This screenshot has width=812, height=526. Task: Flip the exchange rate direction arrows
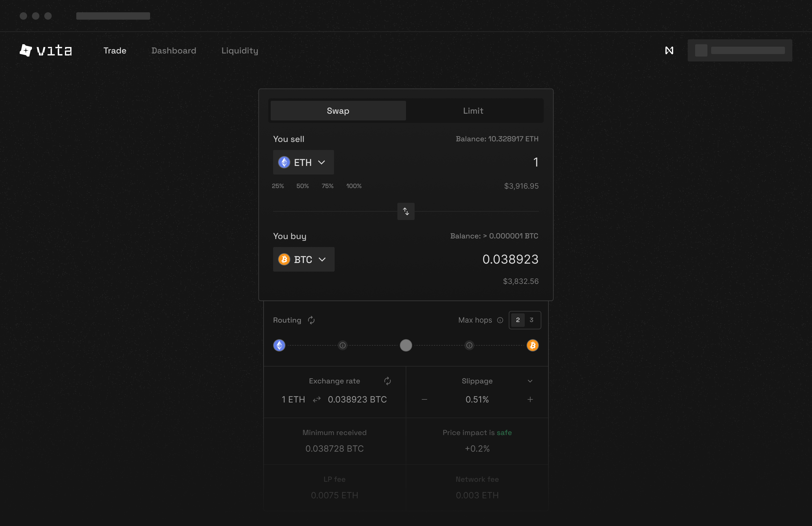316,399
